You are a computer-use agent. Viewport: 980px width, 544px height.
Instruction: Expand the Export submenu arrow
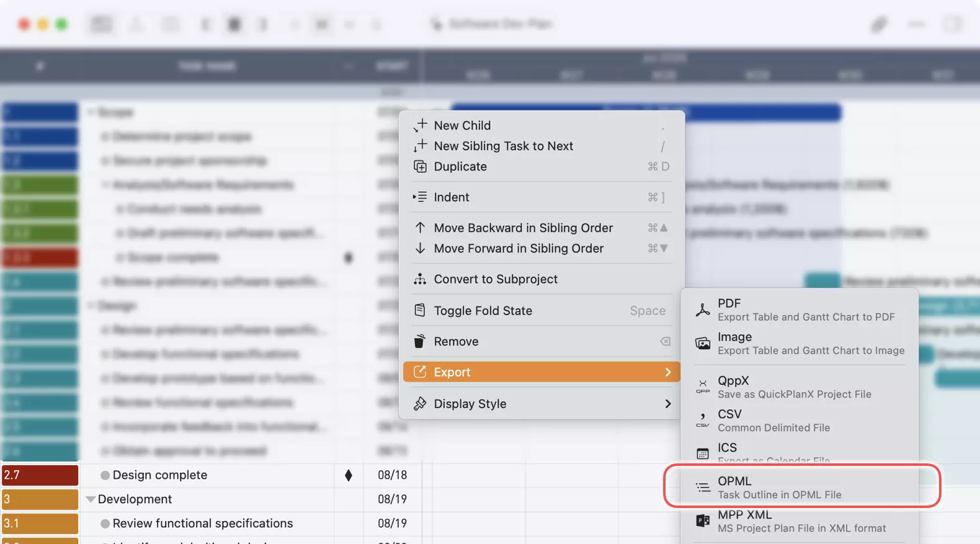click(x=667, y=372)
